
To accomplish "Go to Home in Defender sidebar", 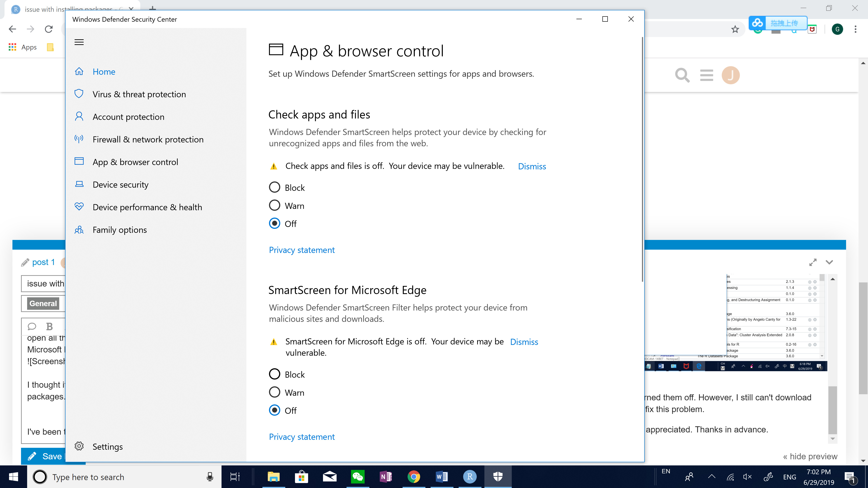I will 104,72.
